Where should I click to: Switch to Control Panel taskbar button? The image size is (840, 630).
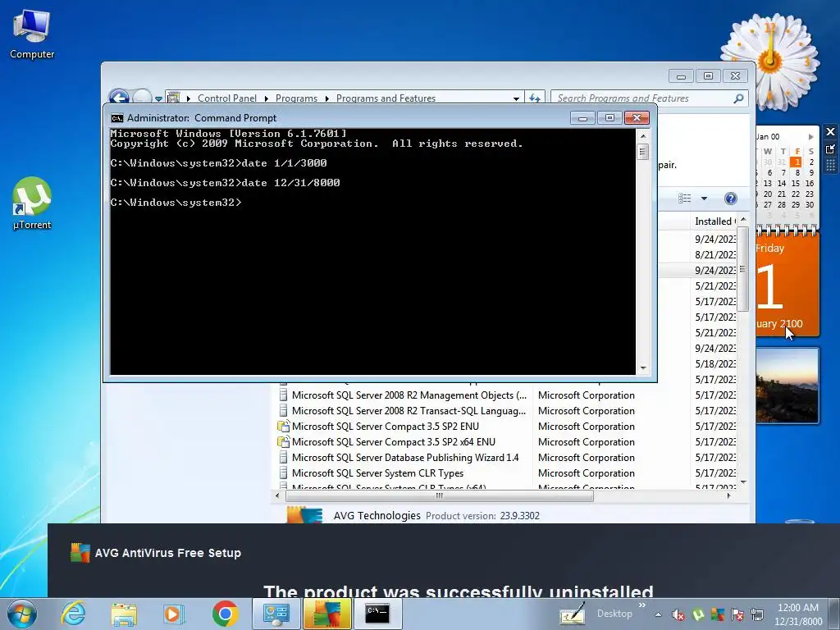click(276, 614)
